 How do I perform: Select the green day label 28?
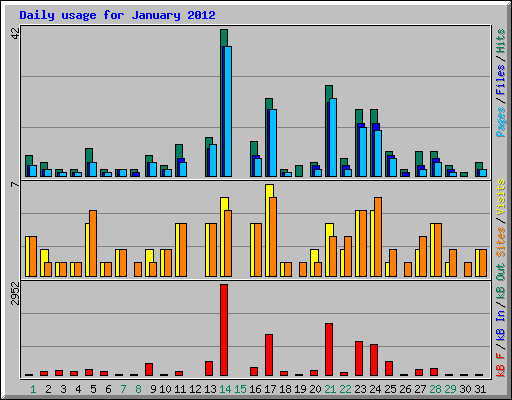[x=435, y=389]
